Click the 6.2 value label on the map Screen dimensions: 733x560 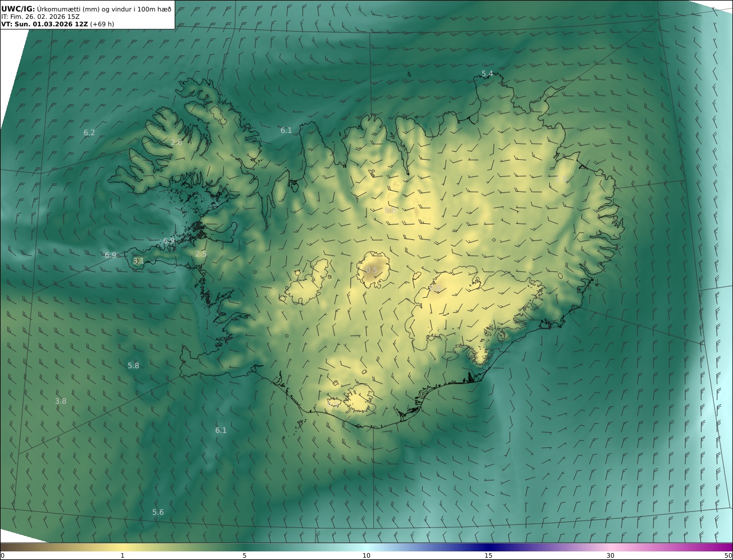pyautogui.click(x=89, y=133)
